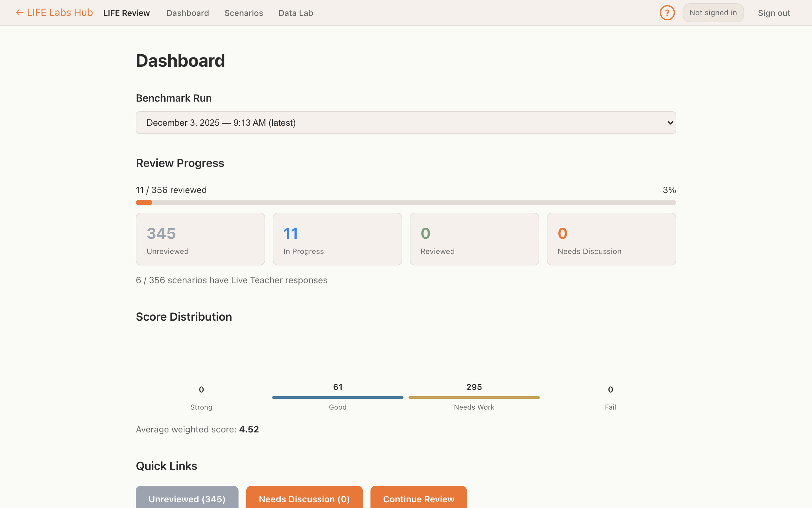
Task: Click the Needs Work score bar
Action: coord(474,398)
